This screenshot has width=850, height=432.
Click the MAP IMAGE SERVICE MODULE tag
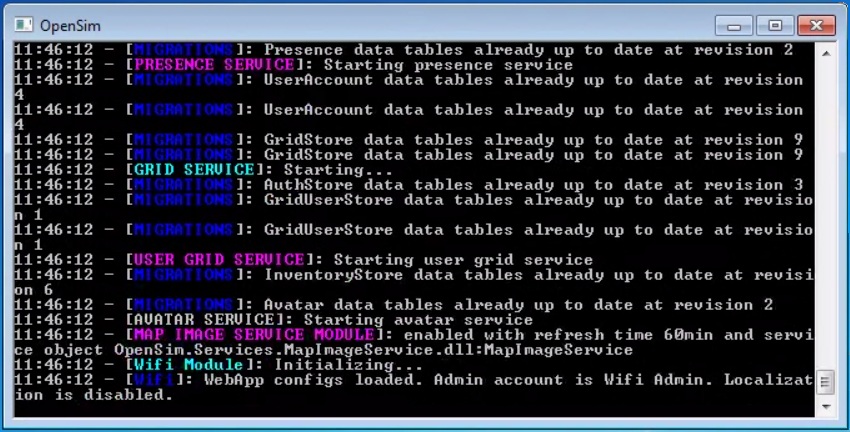[x=254, y=334]
